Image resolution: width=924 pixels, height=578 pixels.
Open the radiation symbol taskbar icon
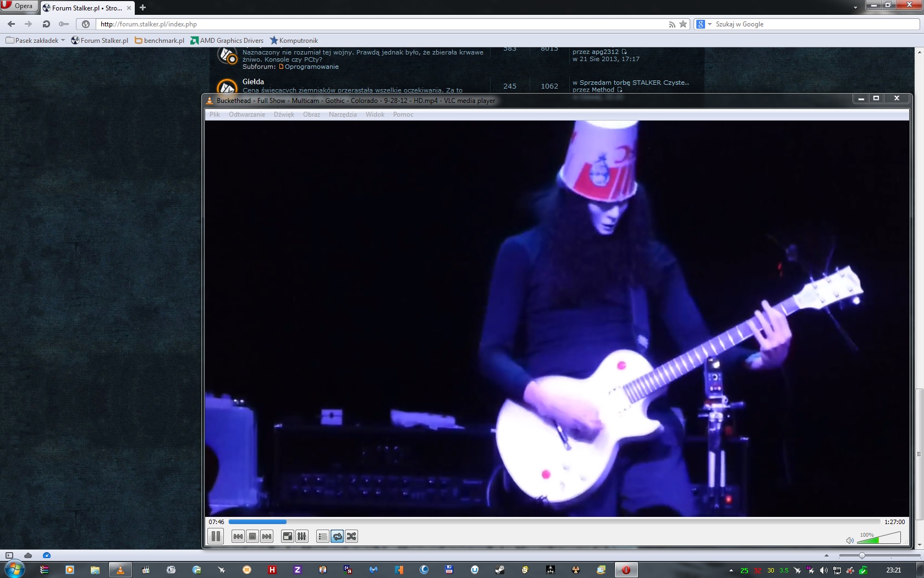[576, 570]
